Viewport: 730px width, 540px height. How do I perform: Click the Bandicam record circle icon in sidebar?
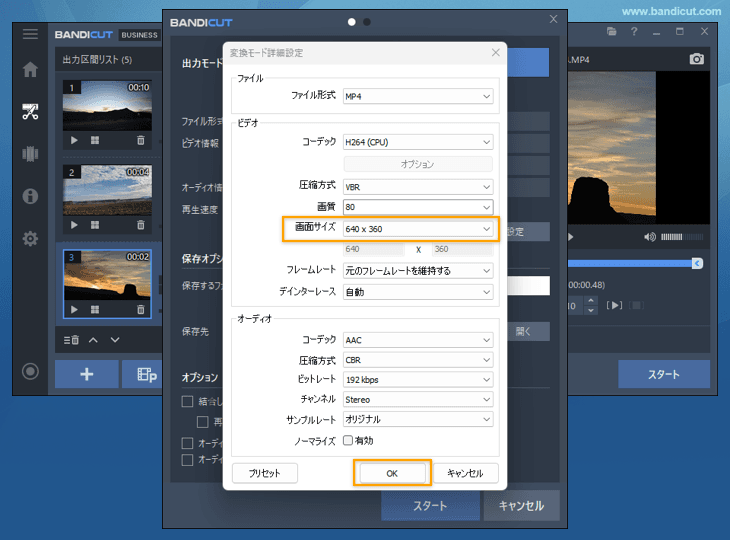point(30,371)
